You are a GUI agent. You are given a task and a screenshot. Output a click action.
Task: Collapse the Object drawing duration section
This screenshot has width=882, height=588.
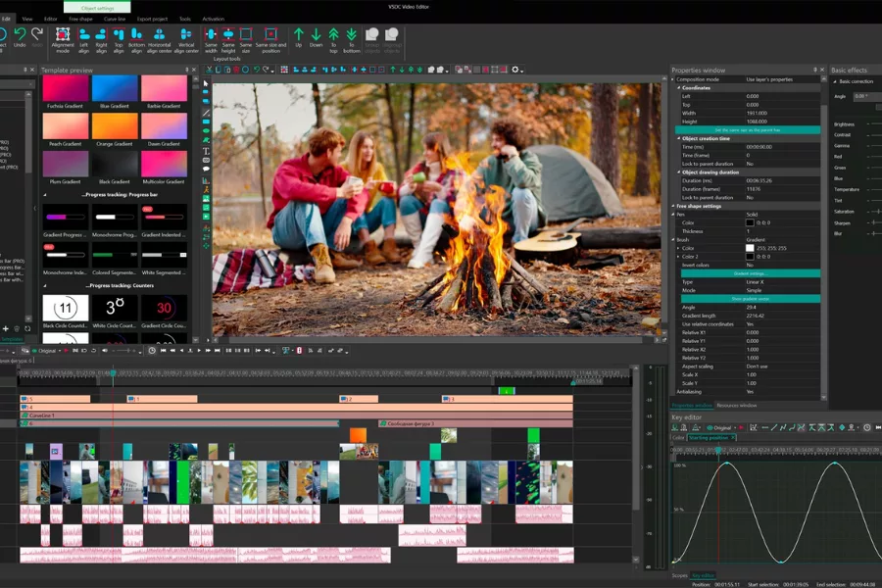(x=679, y=172)
